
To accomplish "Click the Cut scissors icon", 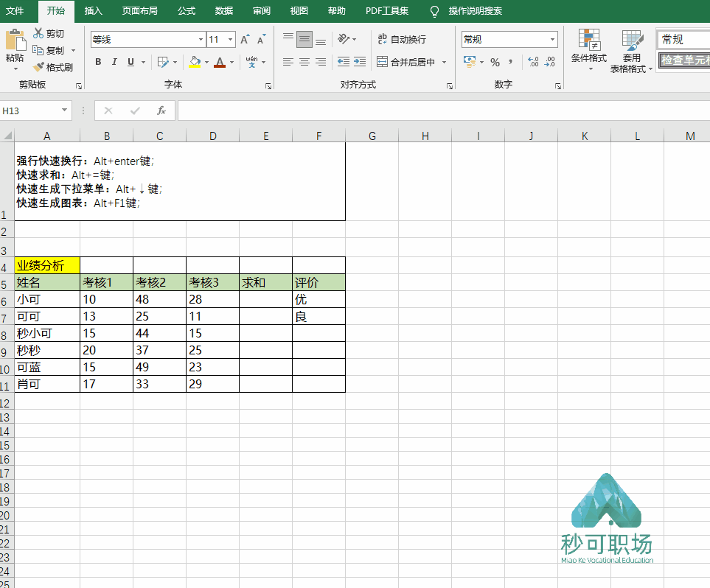I will pos(38,33).
